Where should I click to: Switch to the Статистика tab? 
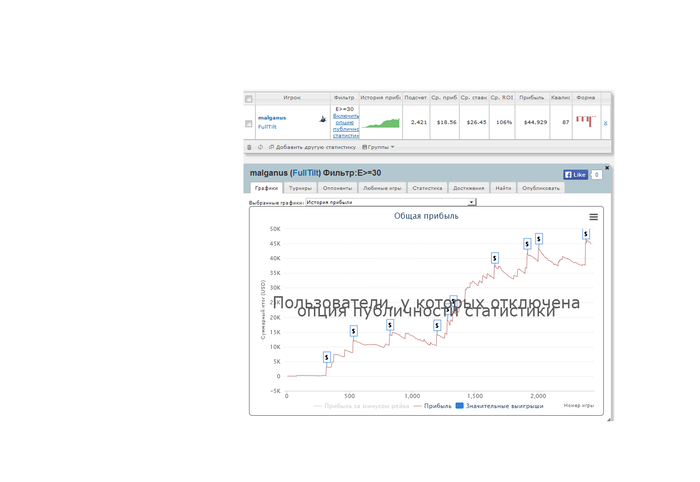point(427,188)
